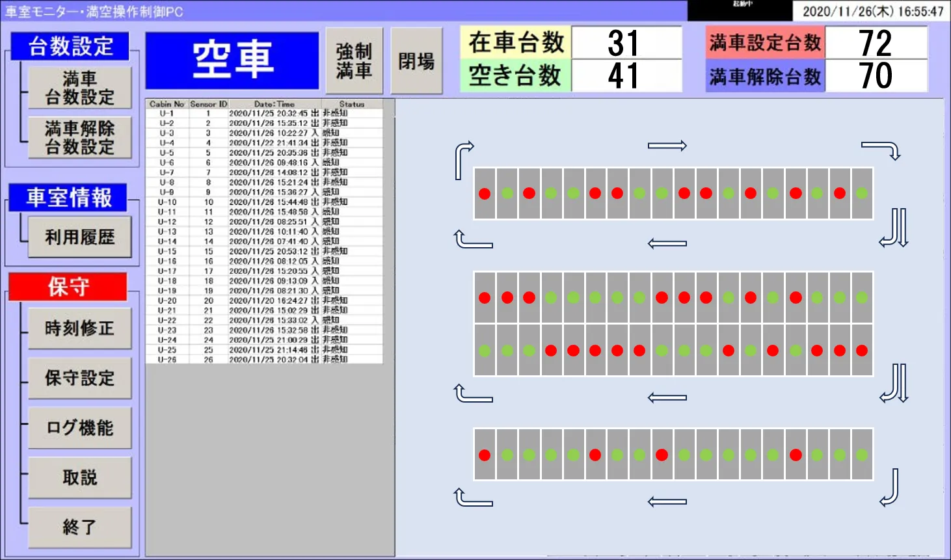Click the 空き台数 label
This screenshot has height=560, width=951.
tap(516, 76)
